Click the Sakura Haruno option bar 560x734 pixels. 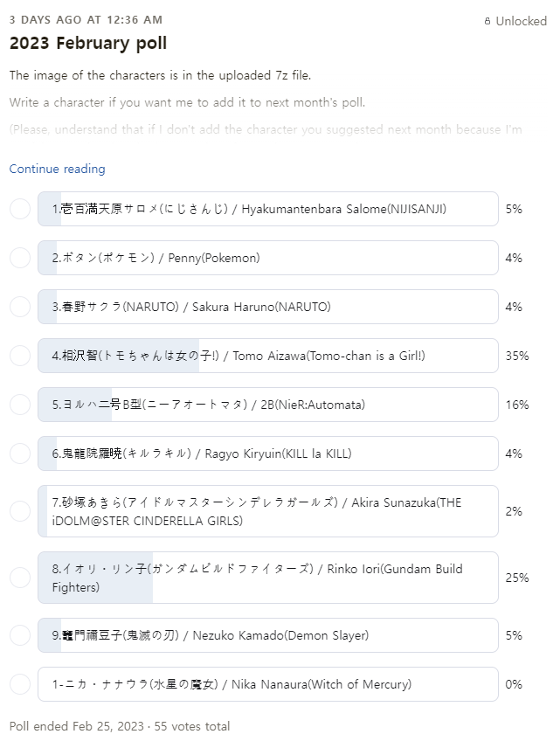click(x=267, y=307)
